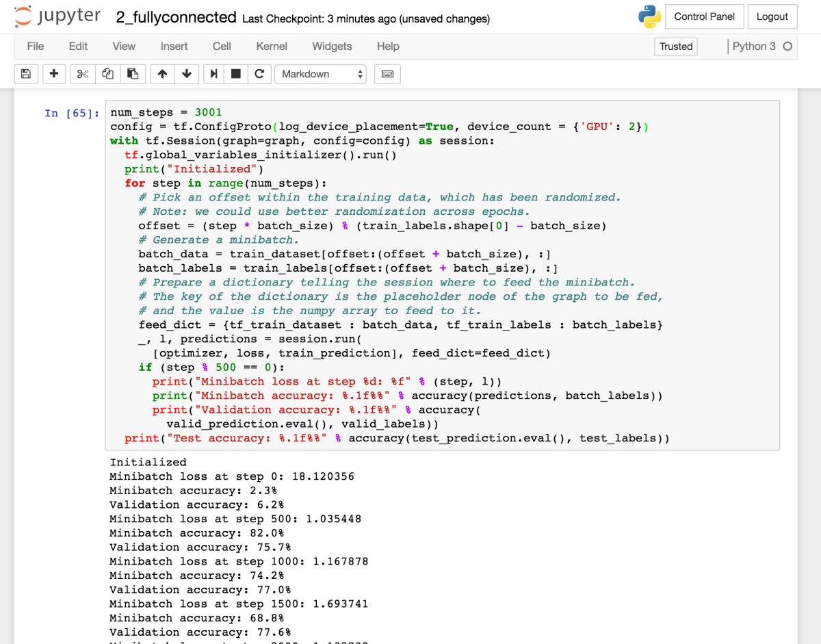
Task: Open the Kernel menu
Action: pos(272,47)
